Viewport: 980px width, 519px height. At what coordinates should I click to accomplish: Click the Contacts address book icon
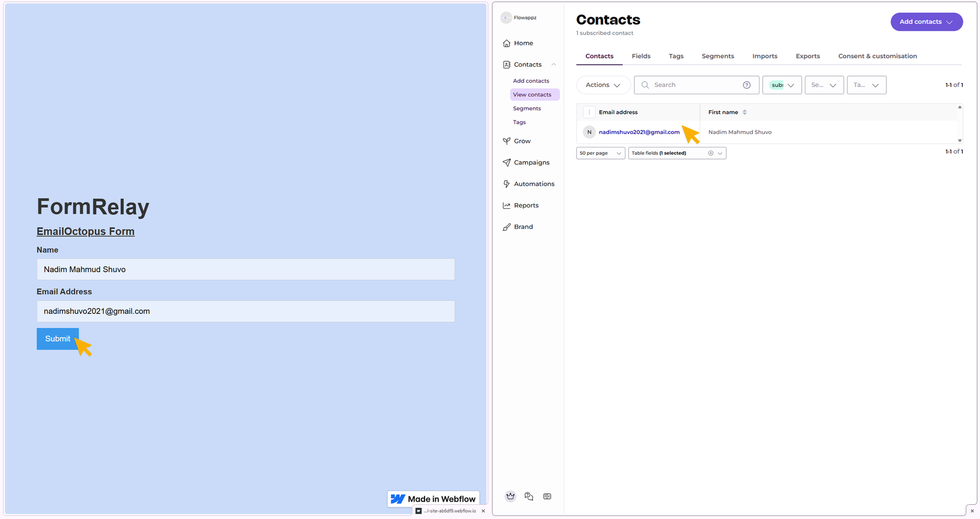click(x=507, y=65)
